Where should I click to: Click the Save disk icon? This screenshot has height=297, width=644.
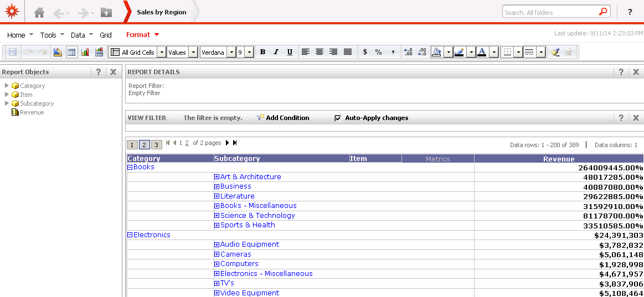(x=13, y=52)
